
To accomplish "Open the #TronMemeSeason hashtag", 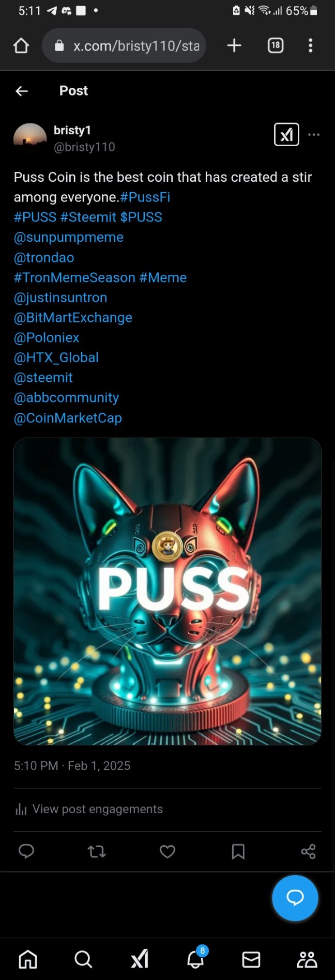I will 74,277.
